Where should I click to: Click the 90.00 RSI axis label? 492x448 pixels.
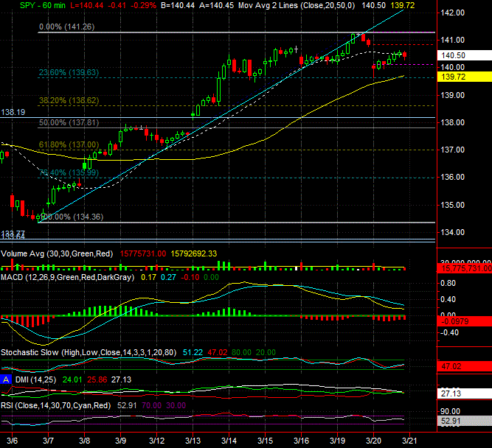pos(450,411)
